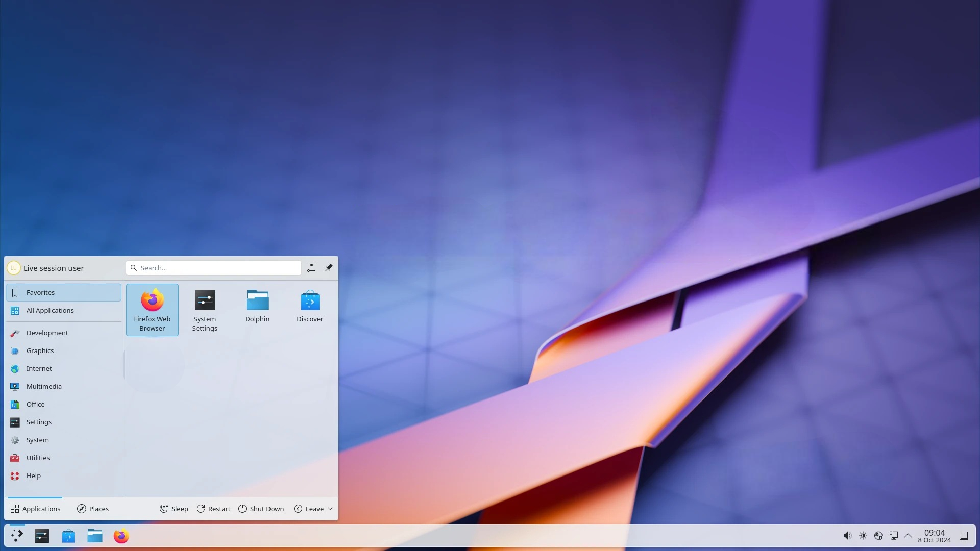Toggle show desktop peek button
The width and height of the screenshot is (980, 551).
pos(964,536)
